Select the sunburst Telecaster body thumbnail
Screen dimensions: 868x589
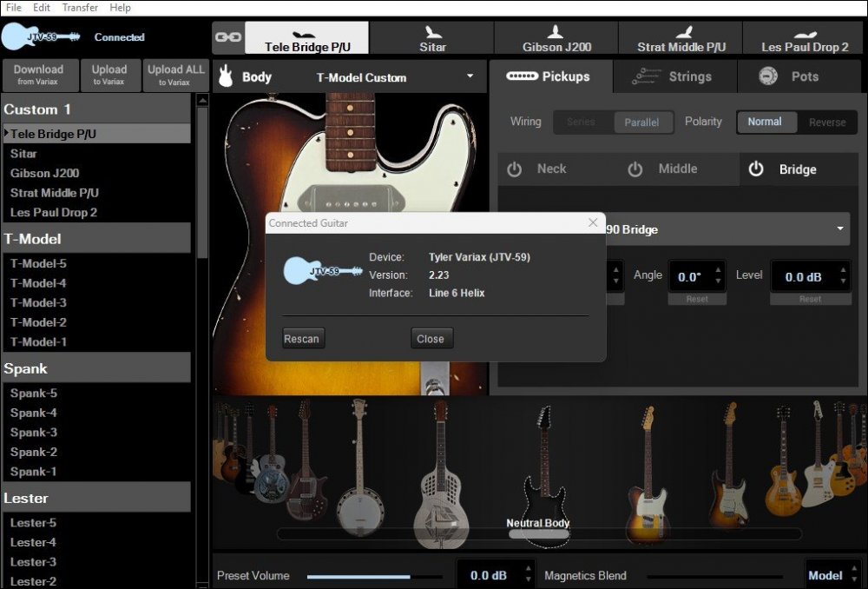tap(648, 473)
